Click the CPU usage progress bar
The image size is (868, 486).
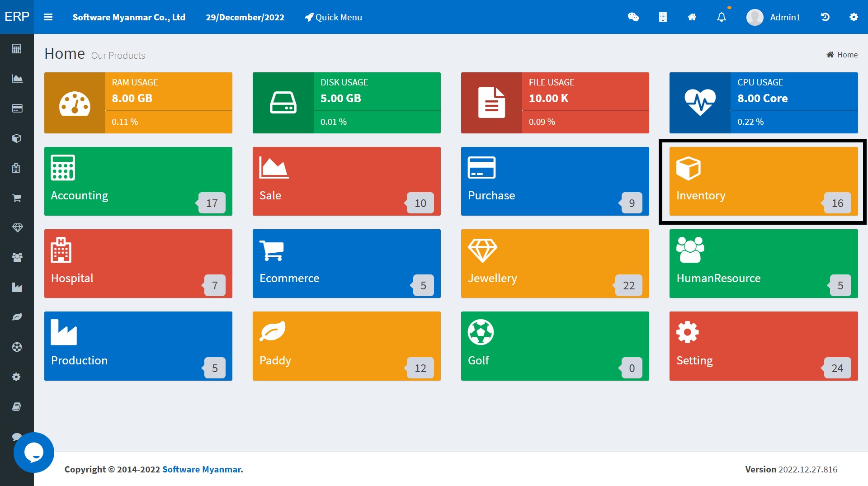coord(794,110)
